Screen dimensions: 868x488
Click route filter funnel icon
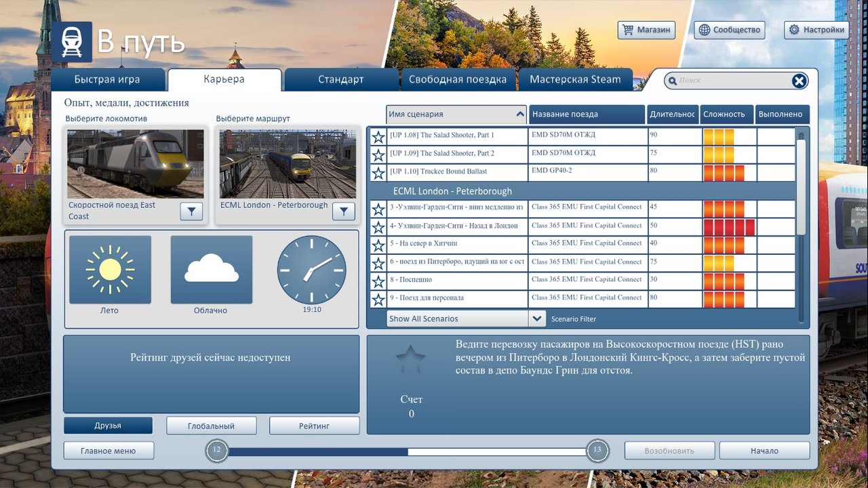click(x=344, y=212)
